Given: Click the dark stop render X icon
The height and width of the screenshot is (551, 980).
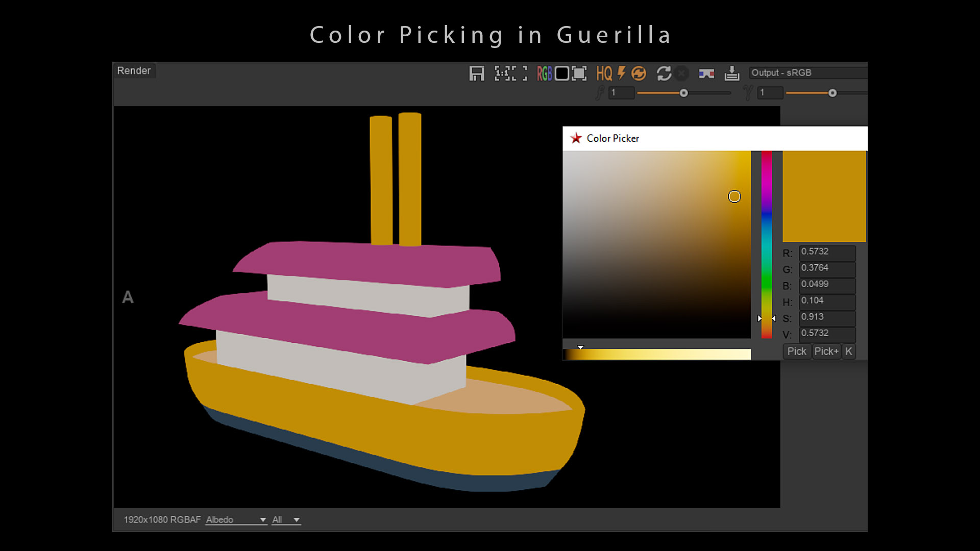Looking at the screenshot, I should click(x=681, y=73).
